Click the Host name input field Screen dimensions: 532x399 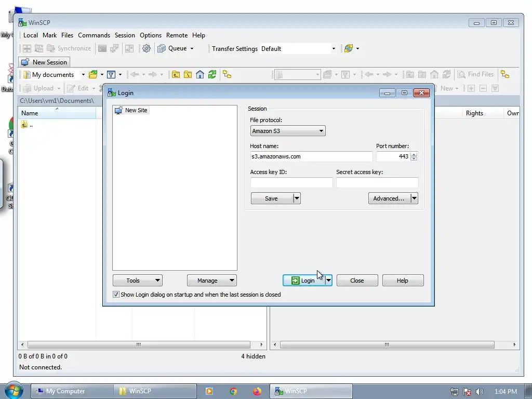coord(311,156)
